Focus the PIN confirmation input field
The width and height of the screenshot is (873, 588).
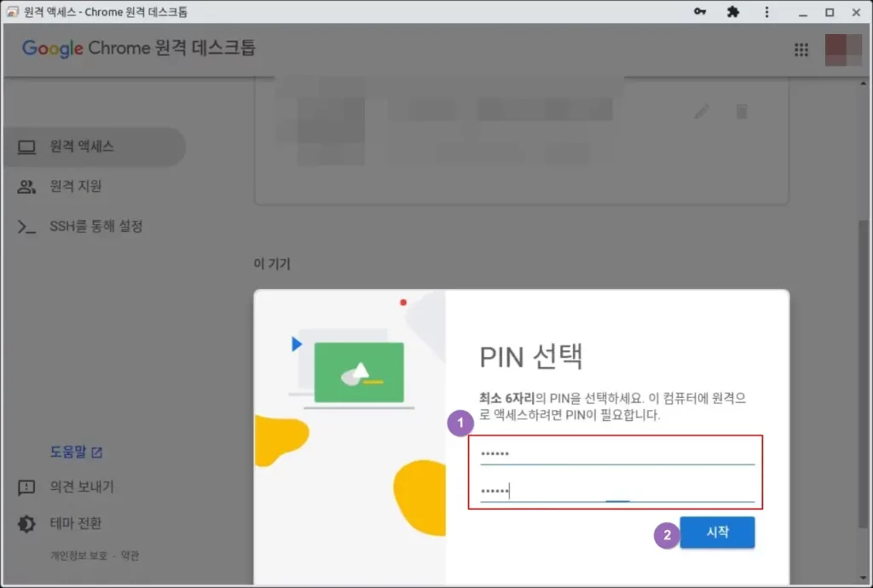[x=617, y=491]
